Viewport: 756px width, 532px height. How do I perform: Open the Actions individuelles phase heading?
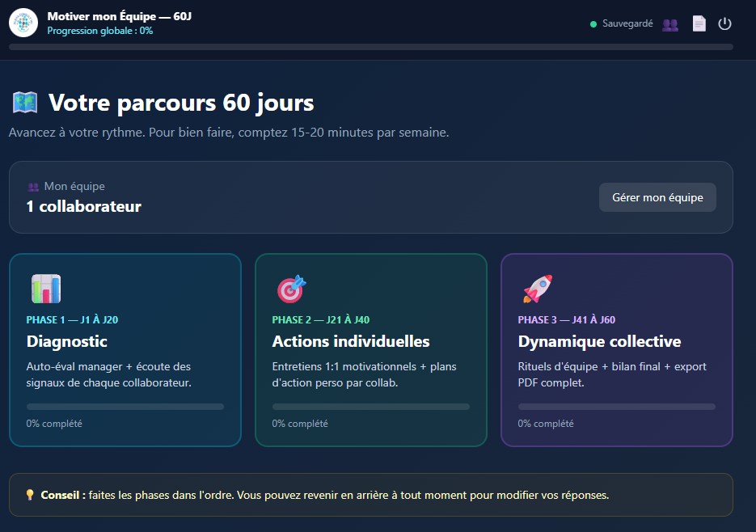click(351, 341)
